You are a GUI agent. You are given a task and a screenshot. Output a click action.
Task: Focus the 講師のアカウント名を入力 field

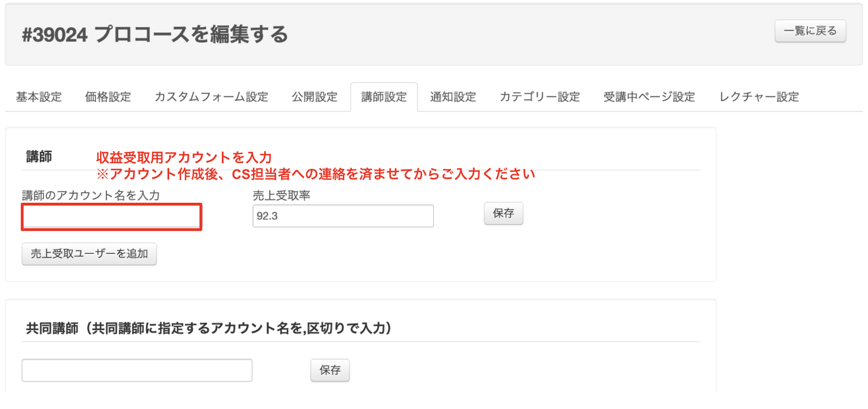click(111, 218)
